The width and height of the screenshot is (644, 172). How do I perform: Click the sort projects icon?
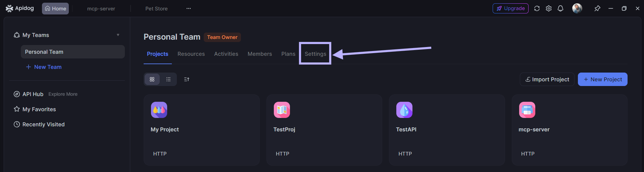pyautogui.click(x=187, y=79)
